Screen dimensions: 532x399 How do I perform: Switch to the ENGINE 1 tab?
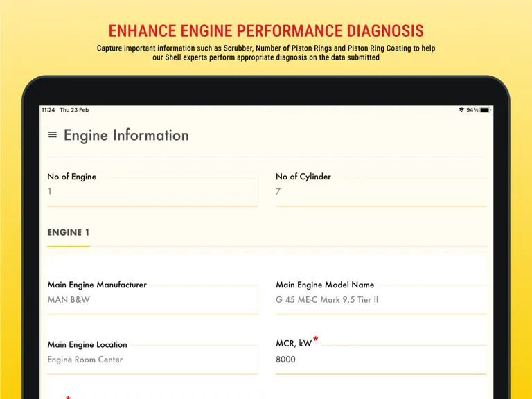[x=68, y=233]
